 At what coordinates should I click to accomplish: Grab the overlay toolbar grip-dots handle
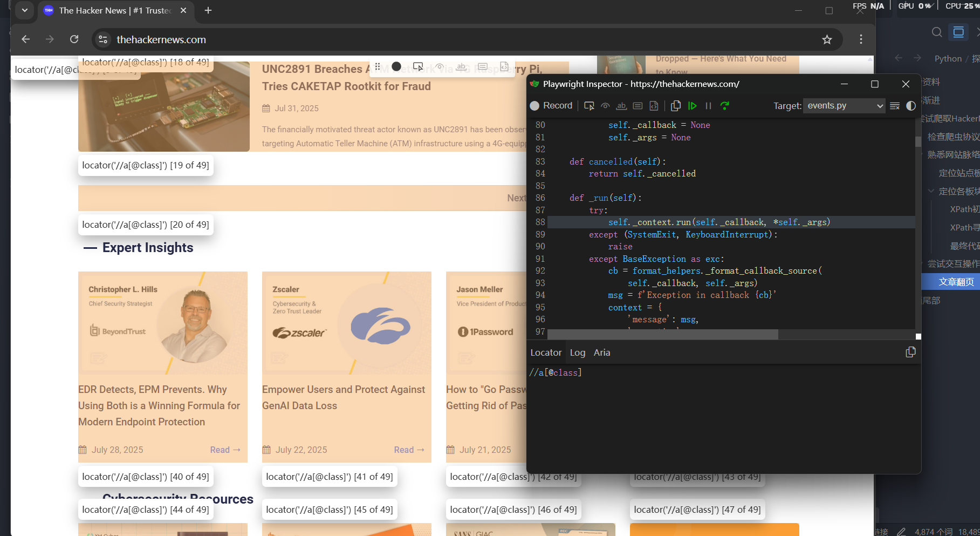[x=378, y=66]
